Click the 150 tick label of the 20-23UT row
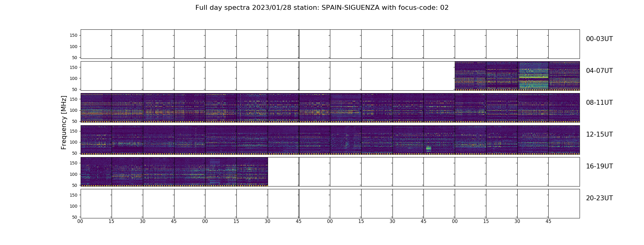 [74, 195]
